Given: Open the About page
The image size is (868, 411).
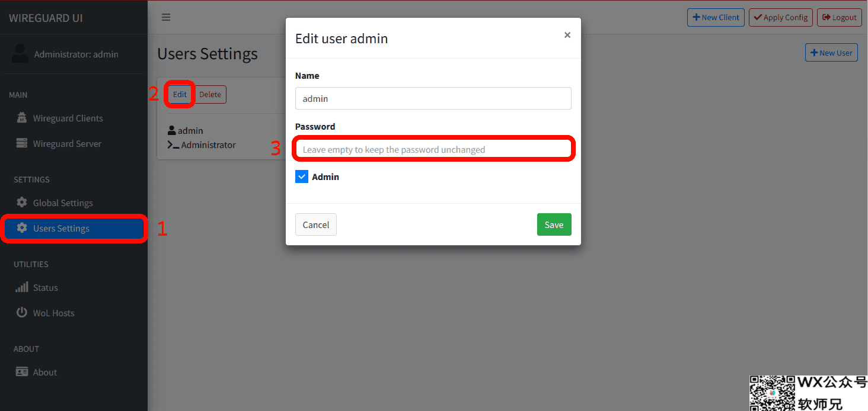Looking at the screenshot, I should click(x=74, y=372).
